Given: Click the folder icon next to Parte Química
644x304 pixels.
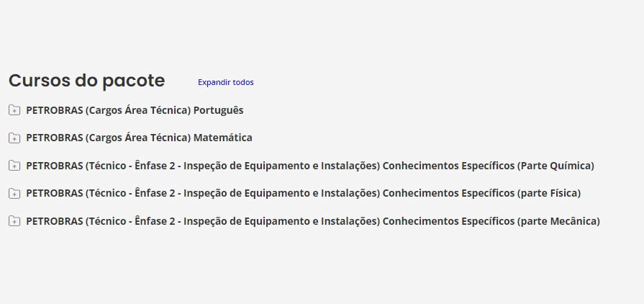Looking at the screenshot, I should (x=14, y=166).
